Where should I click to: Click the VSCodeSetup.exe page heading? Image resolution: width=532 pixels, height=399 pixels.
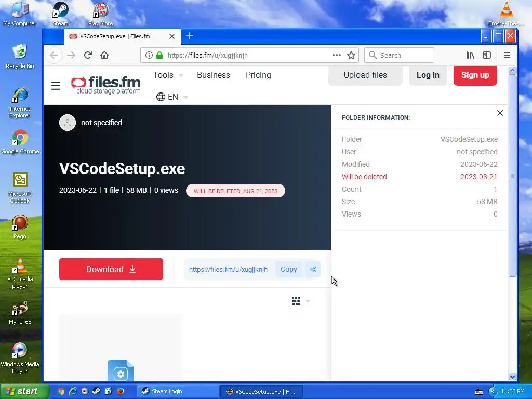point(122,169)
